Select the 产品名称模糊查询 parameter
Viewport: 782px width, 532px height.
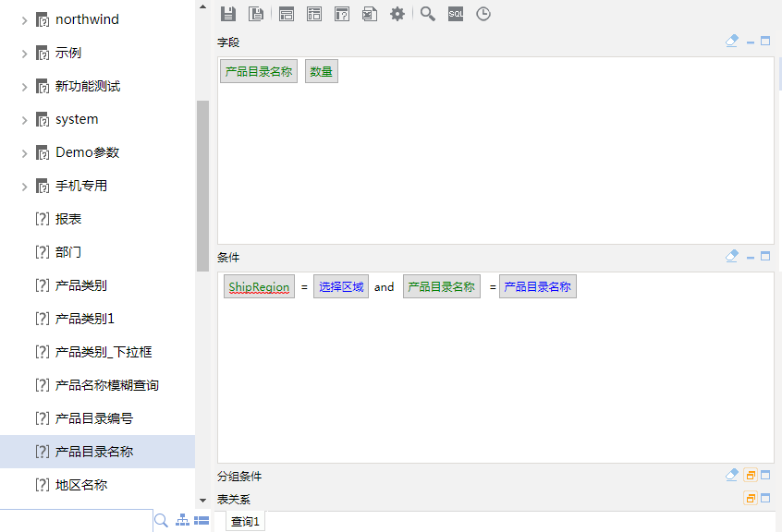tap(107, 385)
